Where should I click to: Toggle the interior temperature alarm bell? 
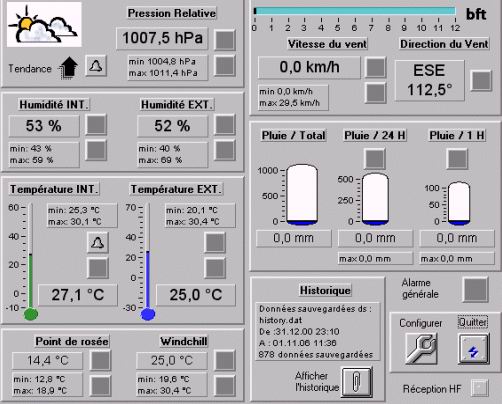click(x=98, y=242)
